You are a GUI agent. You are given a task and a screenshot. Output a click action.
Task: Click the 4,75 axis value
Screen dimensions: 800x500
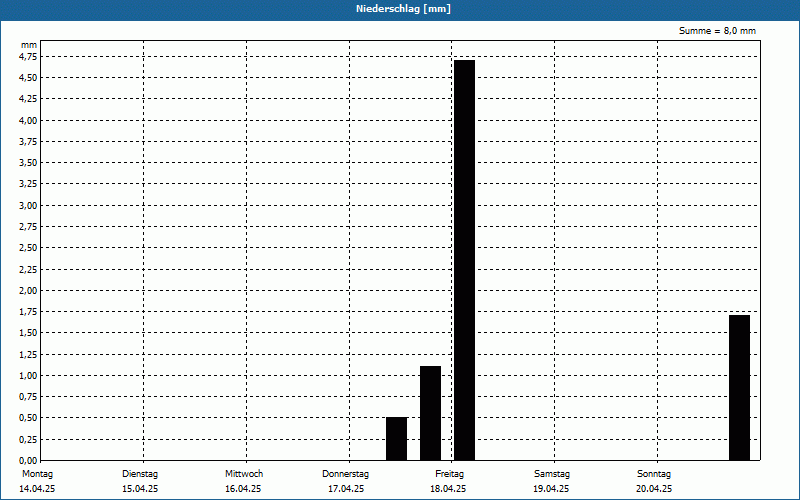coord(28,57)
